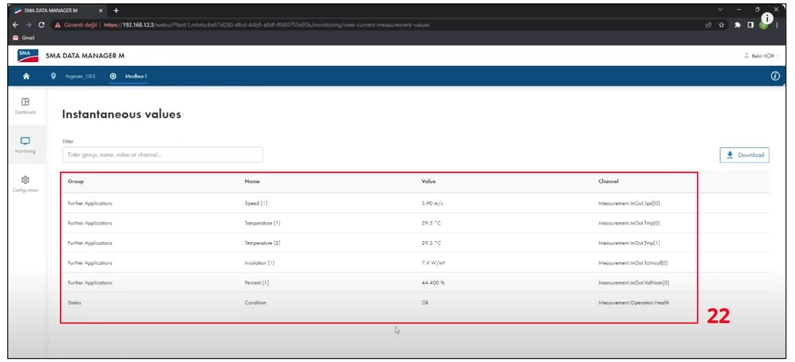Click the Value column header
The image size is (795, 362).
coord(428,181)
